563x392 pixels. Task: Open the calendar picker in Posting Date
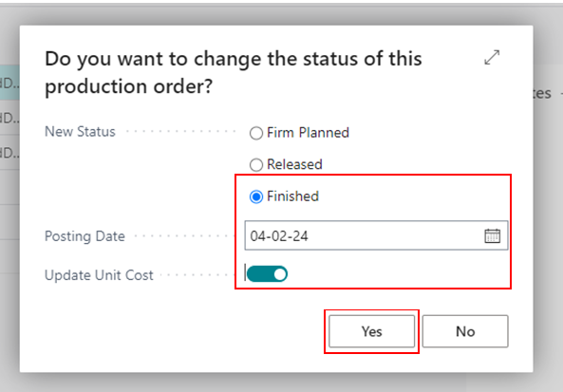point(492,235)
